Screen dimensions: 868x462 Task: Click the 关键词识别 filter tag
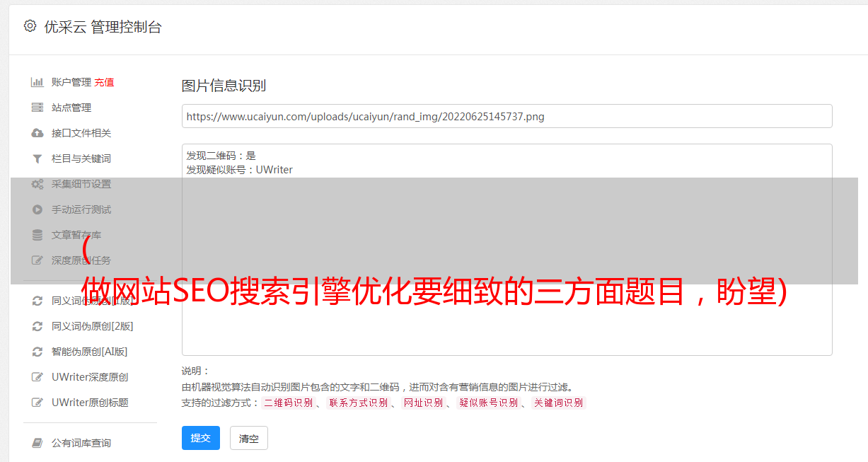559,403
